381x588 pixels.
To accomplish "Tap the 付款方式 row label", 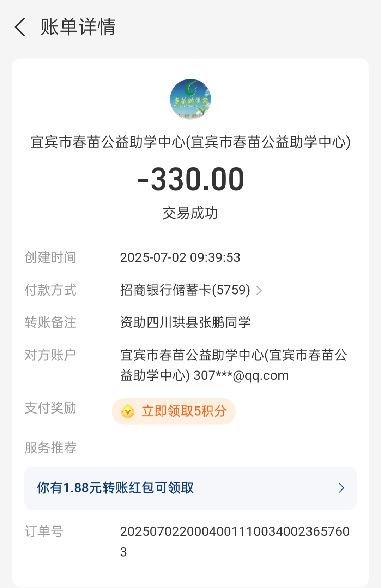I will 50,290.
